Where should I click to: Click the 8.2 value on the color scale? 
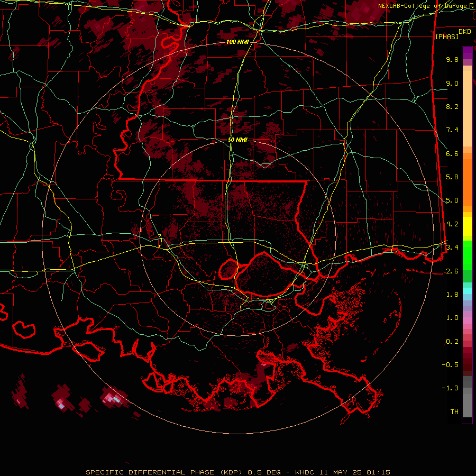452,106
